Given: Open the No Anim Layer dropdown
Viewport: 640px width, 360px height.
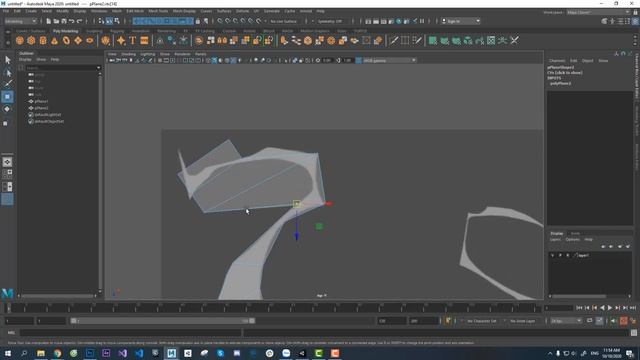Looking at the screenshot, I should (522, 321).
